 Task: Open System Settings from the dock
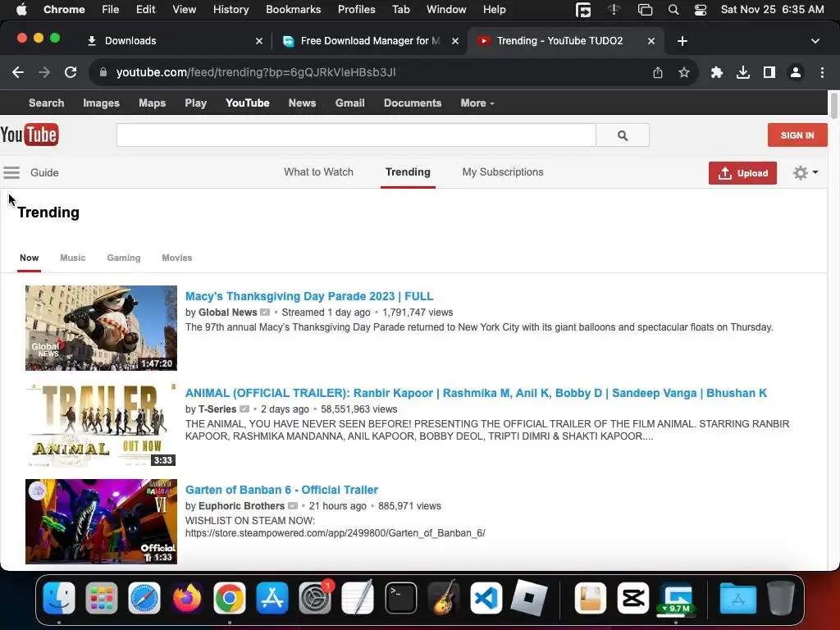coord(315,597)
